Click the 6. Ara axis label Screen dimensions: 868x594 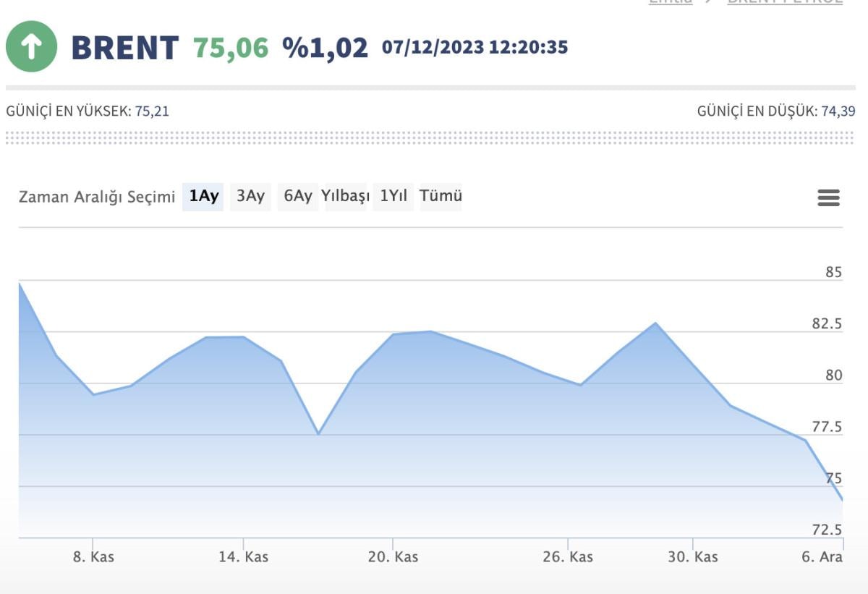pos(822,557)
